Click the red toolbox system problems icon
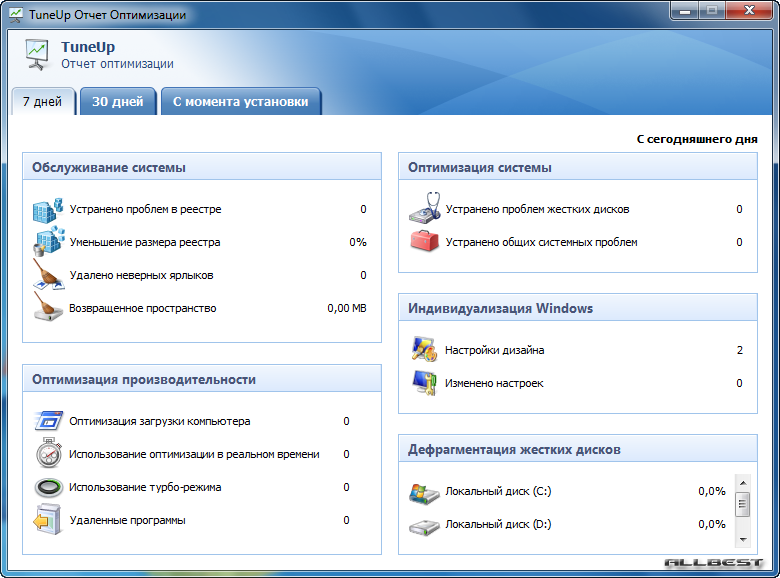 point(424,242)
